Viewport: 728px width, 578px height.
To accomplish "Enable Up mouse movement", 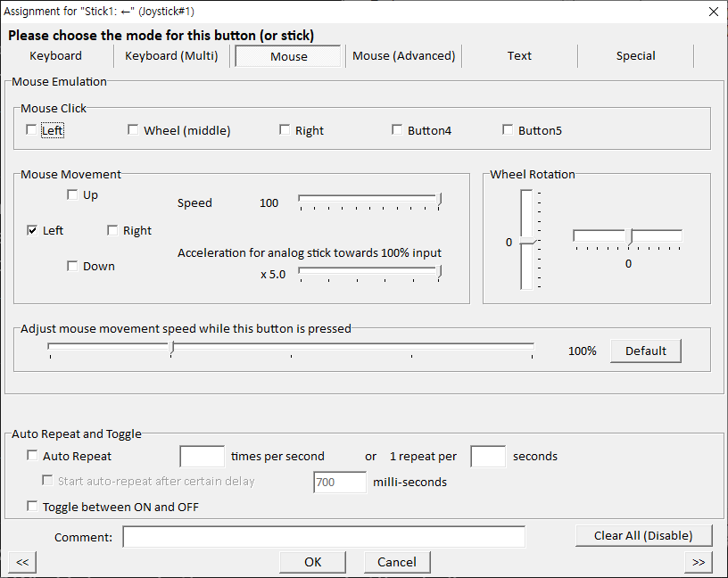I will coord(72,194).
